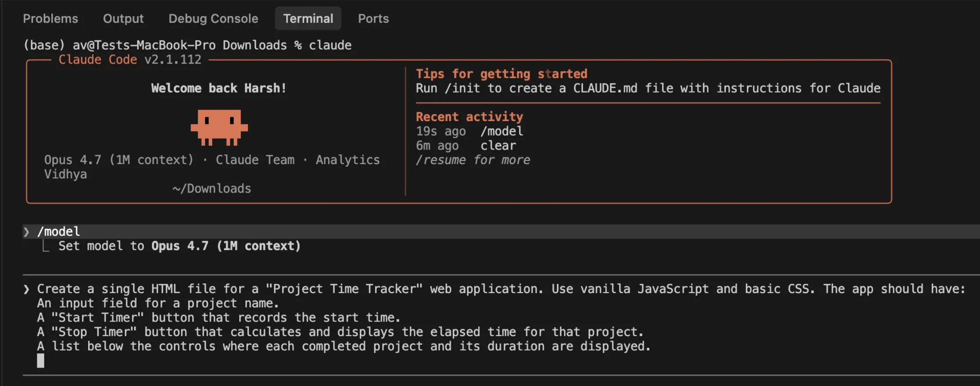Click the claude command on the shell prompt
The width and height of the screenshot is (980, 386).
click(x=330, y=45)
